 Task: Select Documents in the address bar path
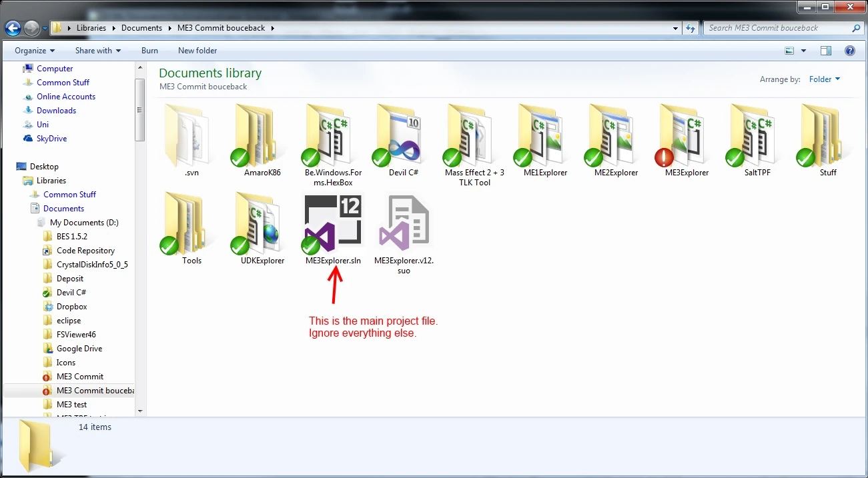tap(141, 28)
